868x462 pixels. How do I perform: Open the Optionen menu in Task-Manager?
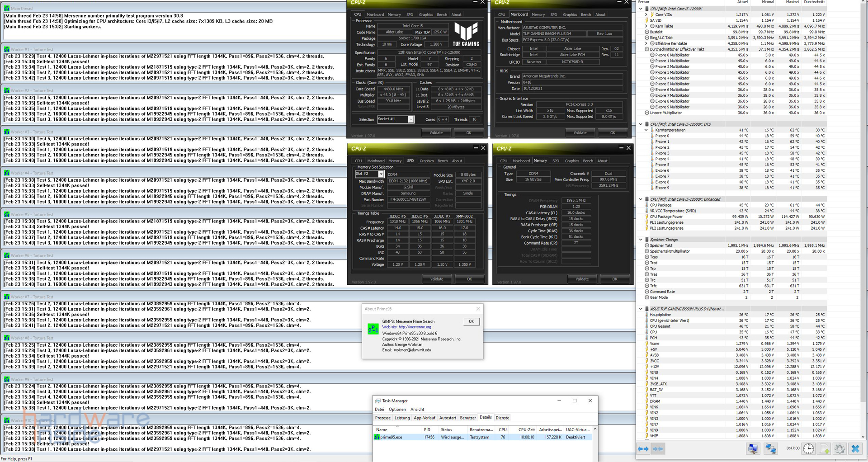click(397, 409)
